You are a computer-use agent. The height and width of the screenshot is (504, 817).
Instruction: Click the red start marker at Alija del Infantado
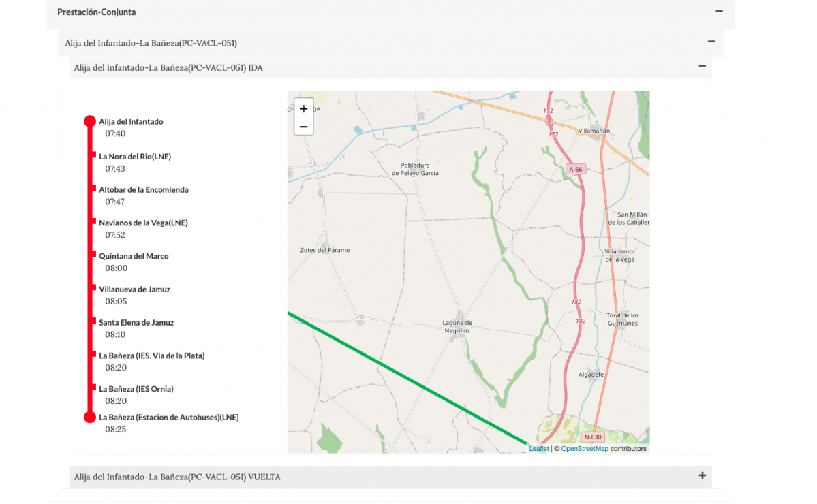pos(90,121)
